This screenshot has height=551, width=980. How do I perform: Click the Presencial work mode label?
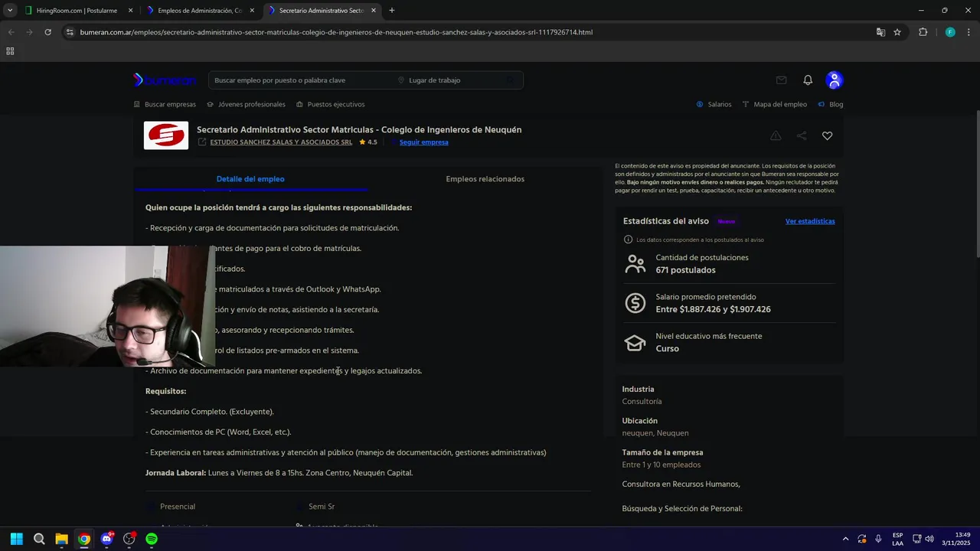point(178,507)
